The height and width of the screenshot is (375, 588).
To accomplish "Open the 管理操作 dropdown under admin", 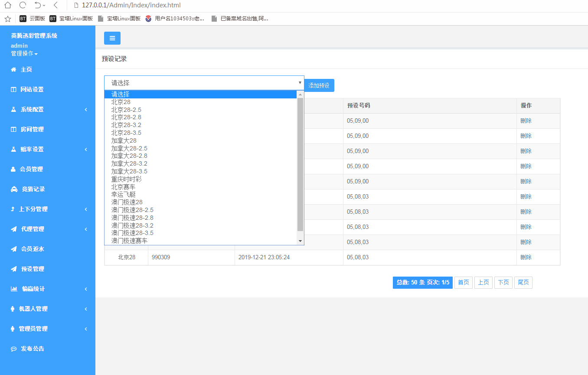I will tap(24, 54).
